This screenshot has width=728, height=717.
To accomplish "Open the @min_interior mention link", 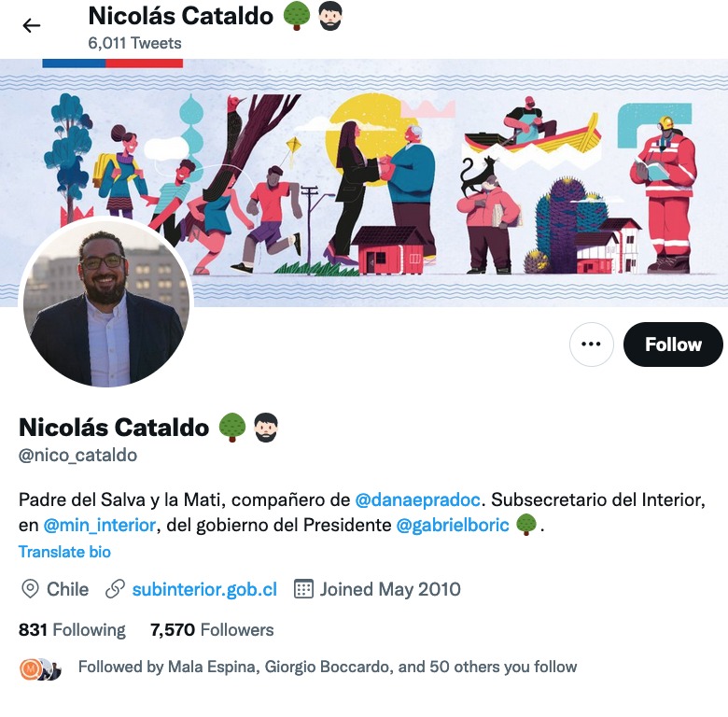I will click(99, 526).
